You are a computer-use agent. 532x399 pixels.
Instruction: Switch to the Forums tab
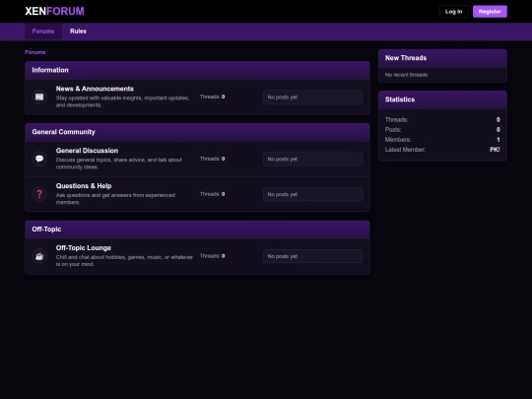43,32
